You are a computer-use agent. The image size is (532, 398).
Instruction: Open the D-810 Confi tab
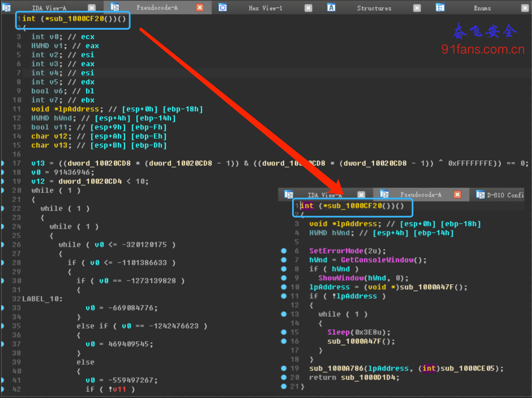click(505, 195)
